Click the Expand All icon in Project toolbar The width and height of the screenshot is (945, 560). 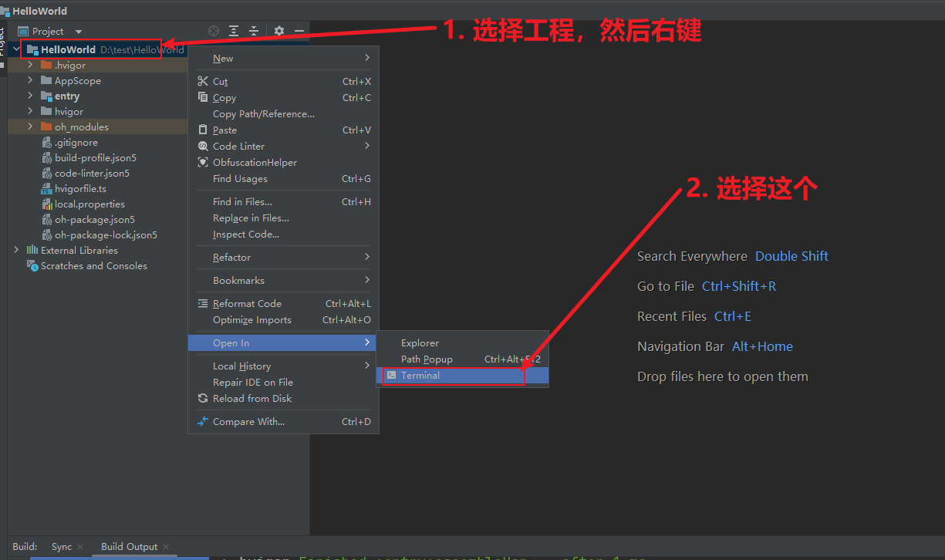[x=235, y=31]
